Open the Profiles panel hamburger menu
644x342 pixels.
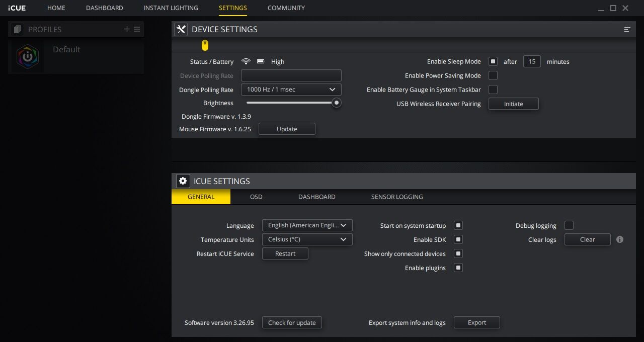click(x=137, y=29)
